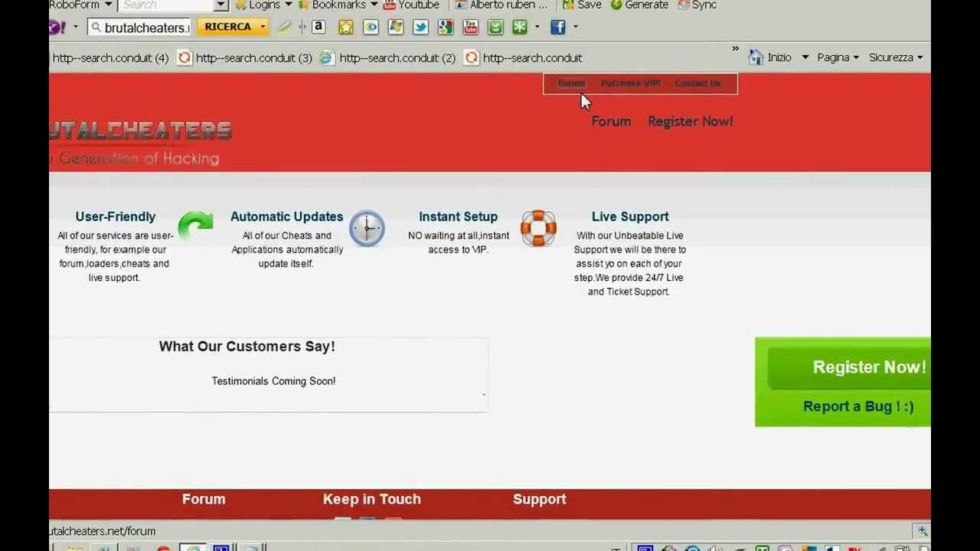Open the Alberto ruben identity item
Image resolution: width=980 pixels, height=551 pixels.
501,5
